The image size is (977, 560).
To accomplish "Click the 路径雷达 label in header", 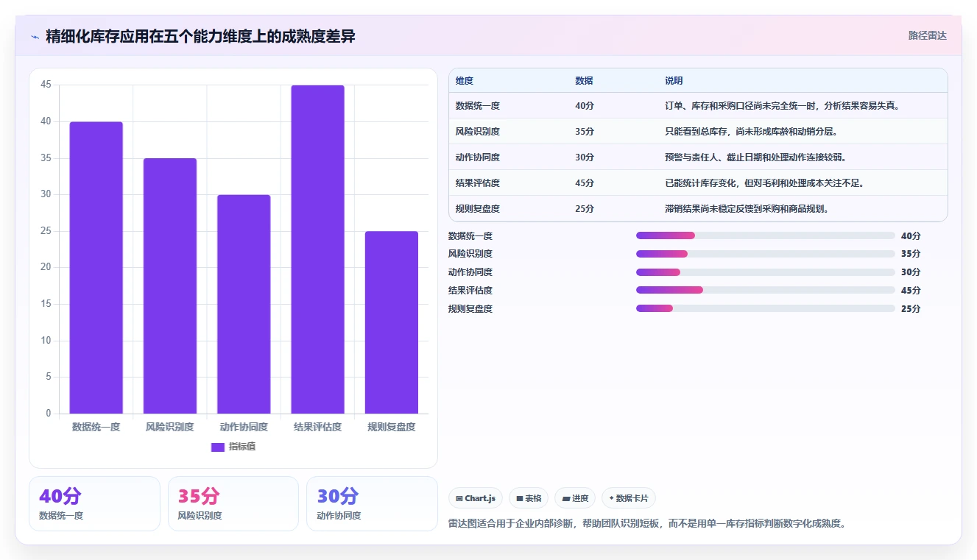I will (x=927, y=35).
